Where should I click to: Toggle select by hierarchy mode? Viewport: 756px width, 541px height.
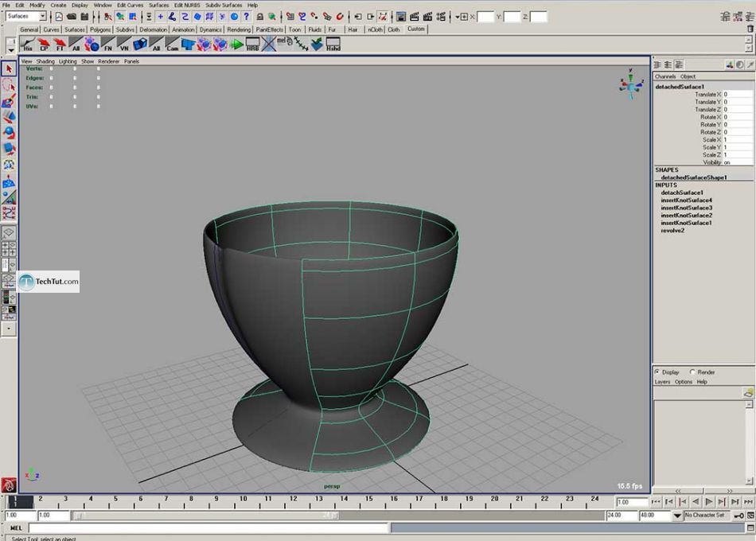(108, 17)
